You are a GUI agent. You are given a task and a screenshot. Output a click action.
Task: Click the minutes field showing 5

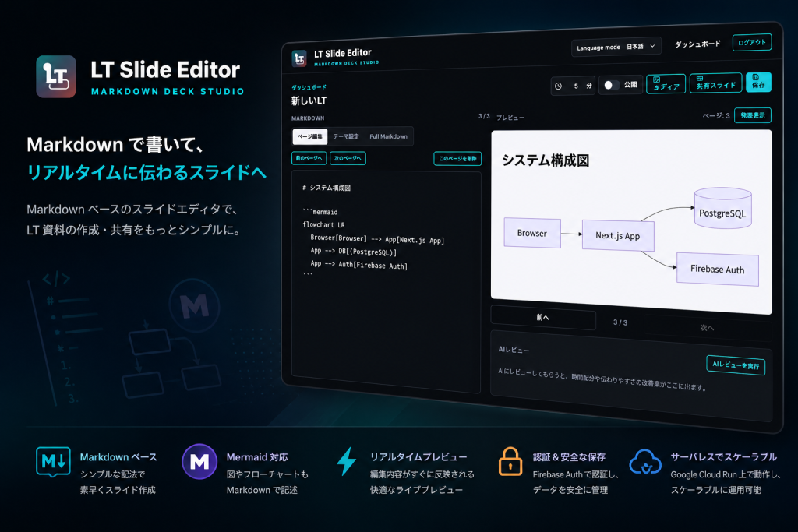click(576, 86)
